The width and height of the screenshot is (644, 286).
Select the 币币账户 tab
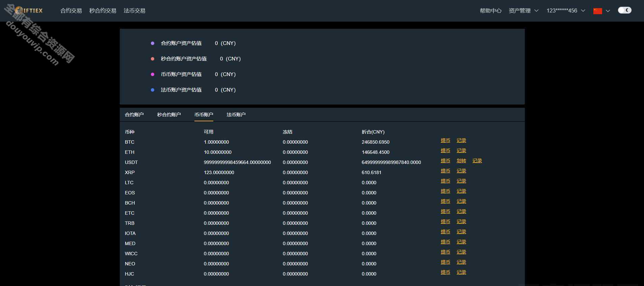pos(204,115)
